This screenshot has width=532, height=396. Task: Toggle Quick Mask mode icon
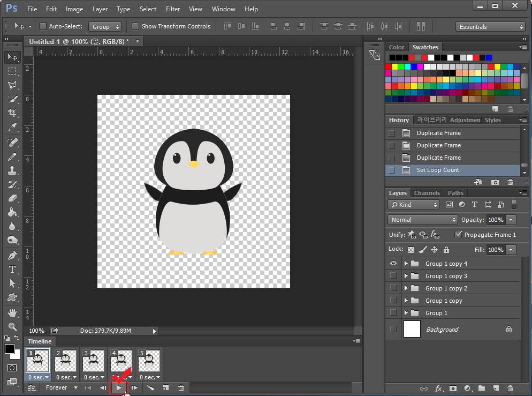[x=12, y=368]
